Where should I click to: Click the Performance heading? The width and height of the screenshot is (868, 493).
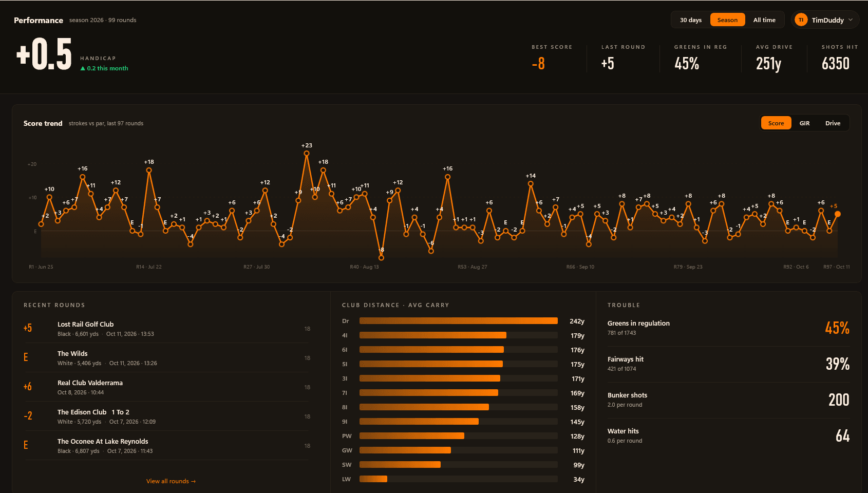[39, 21]
